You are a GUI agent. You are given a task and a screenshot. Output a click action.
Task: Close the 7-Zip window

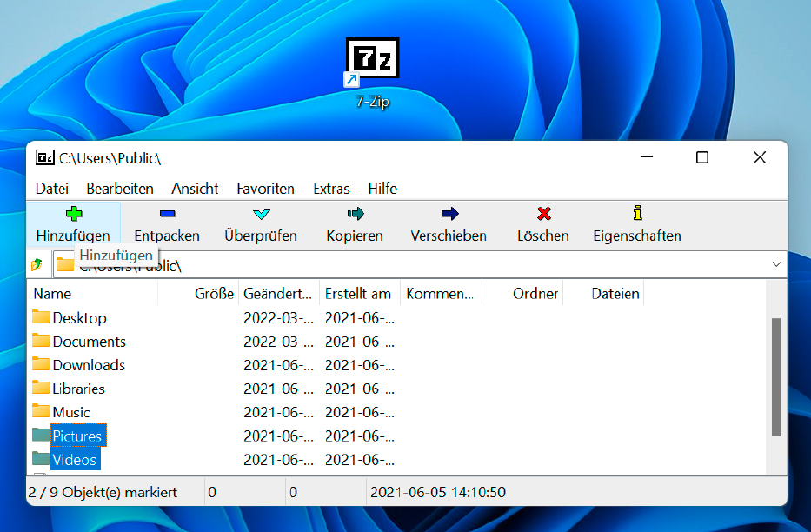(759, 157)
